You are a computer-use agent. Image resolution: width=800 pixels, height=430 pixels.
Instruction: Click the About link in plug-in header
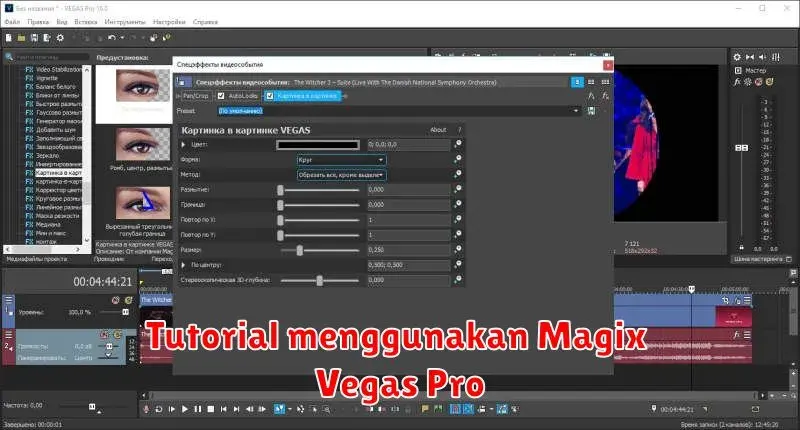pos(438,130)
